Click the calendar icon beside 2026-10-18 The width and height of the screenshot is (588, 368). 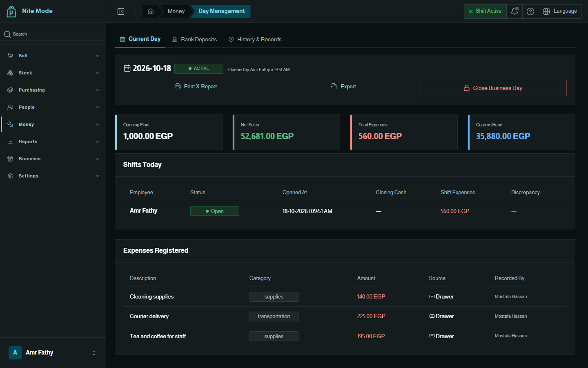(127, 68)
